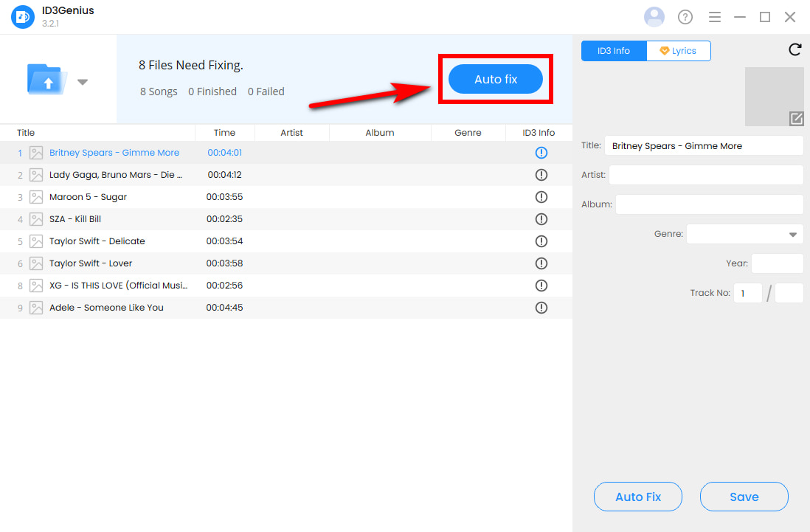Open the user account profile icon
810x532 pixels.
(x=654, y=17)
